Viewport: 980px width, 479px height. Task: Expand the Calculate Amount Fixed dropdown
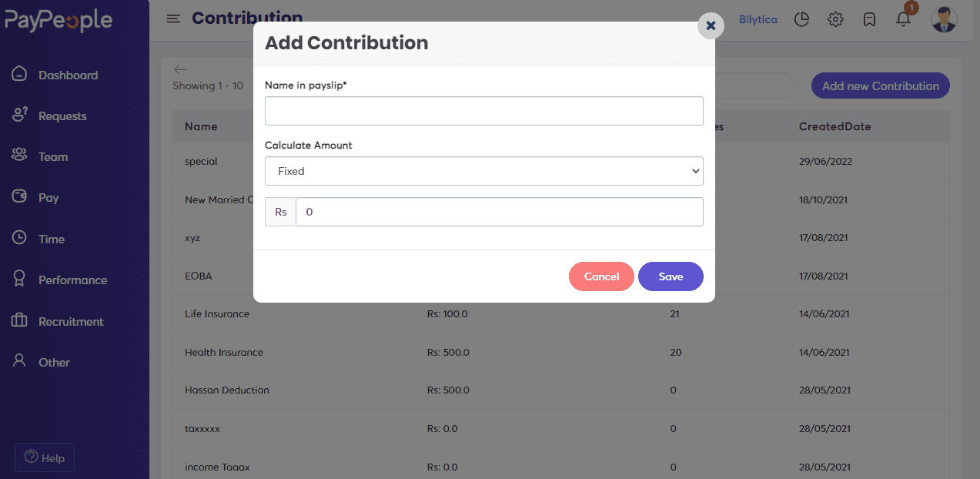[x=484, y=171]
